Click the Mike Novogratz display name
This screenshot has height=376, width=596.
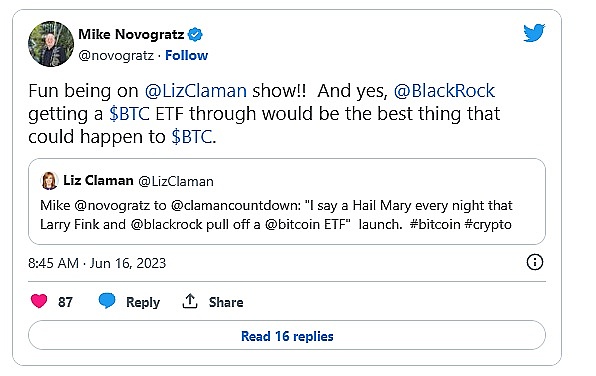point(131,34)
